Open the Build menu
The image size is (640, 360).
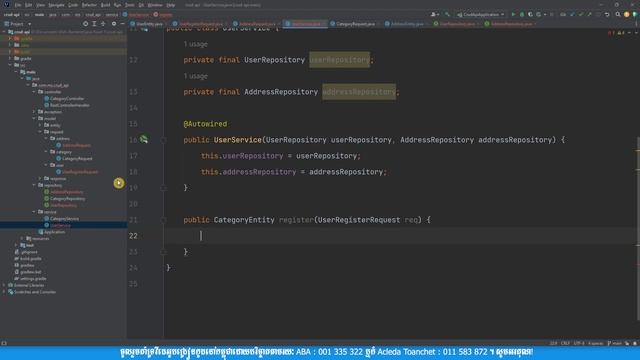tap(105, 5)
